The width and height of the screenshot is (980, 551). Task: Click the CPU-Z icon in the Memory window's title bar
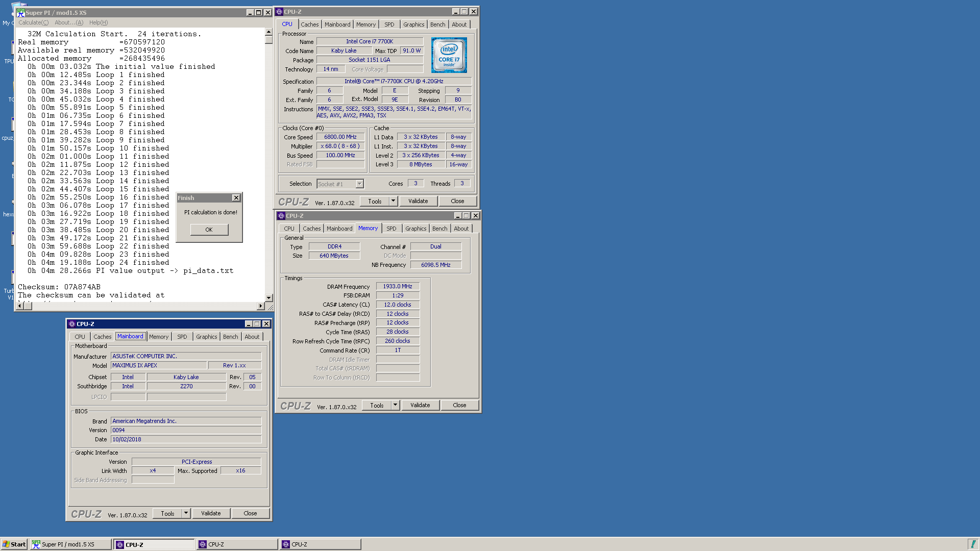point(281,216)
